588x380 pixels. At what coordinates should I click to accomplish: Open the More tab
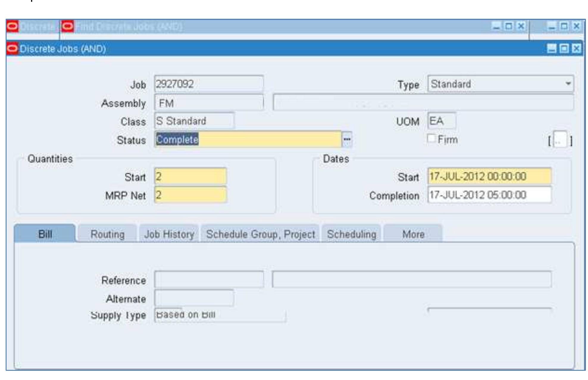pyautogui.click(x=413, y=234)
